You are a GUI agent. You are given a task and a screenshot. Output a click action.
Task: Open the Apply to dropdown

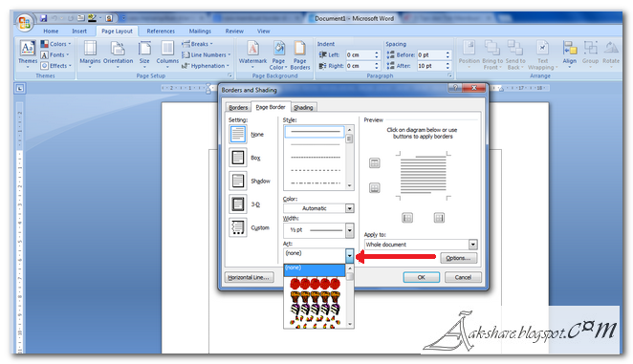[421, 245]
